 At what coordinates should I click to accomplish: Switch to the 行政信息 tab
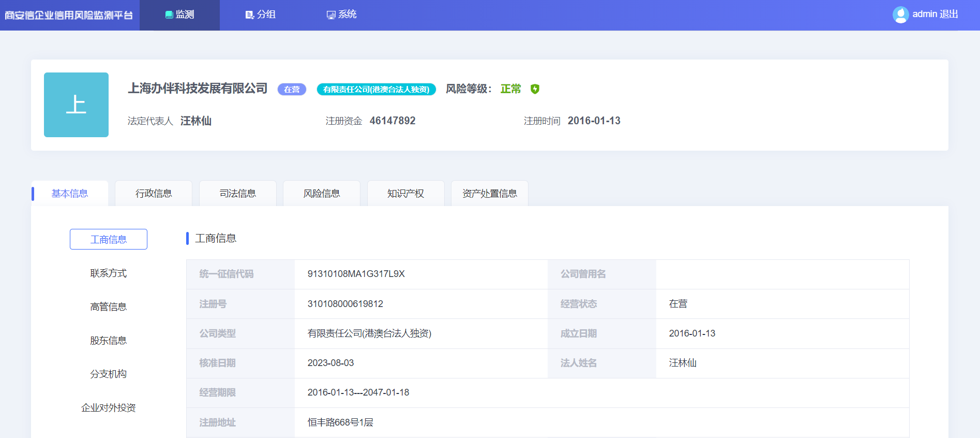point(154,193)
